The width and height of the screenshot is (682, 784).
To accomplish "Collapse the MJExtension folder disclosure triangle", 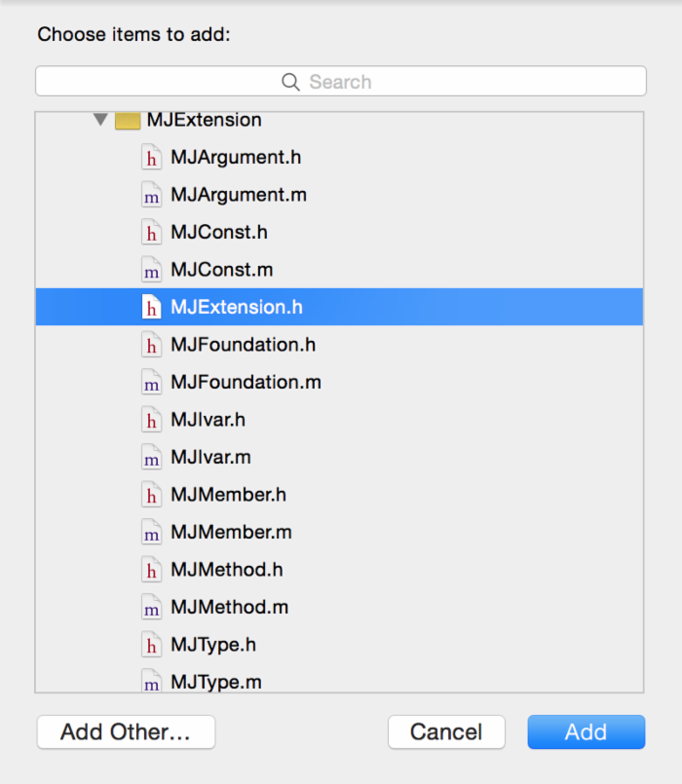I will (99, 120).
